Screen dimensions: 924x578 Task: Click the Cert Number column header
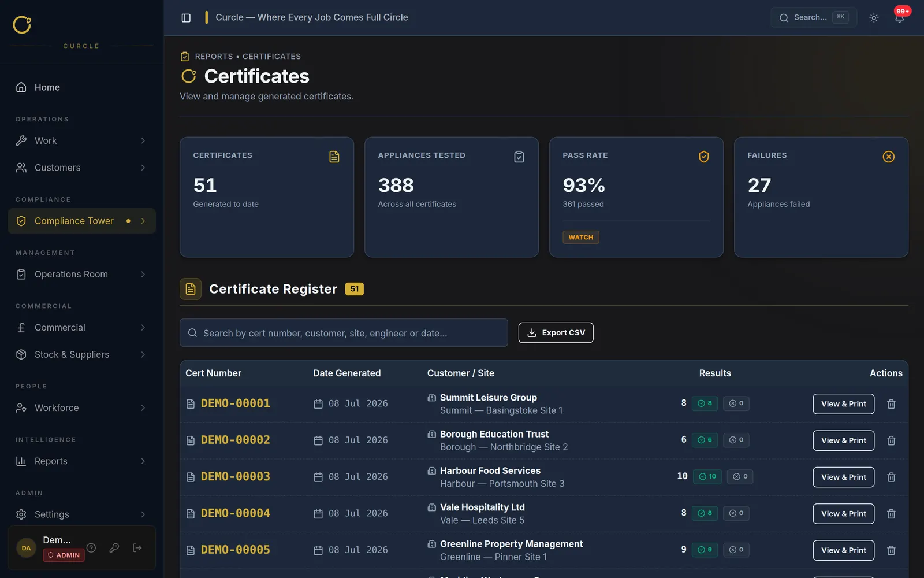coord(213,373)
